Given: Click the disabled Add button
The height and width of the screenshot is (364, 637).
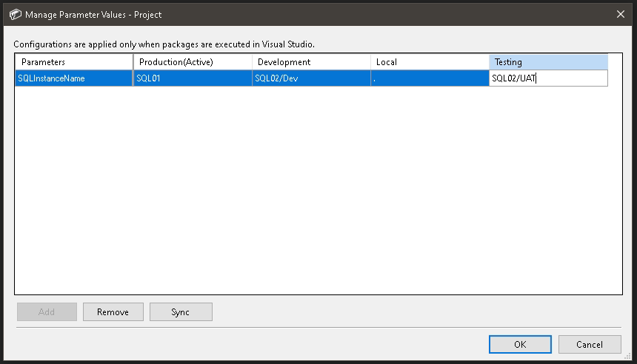Looking at the screenshot, I should click(x=47, y=312).
